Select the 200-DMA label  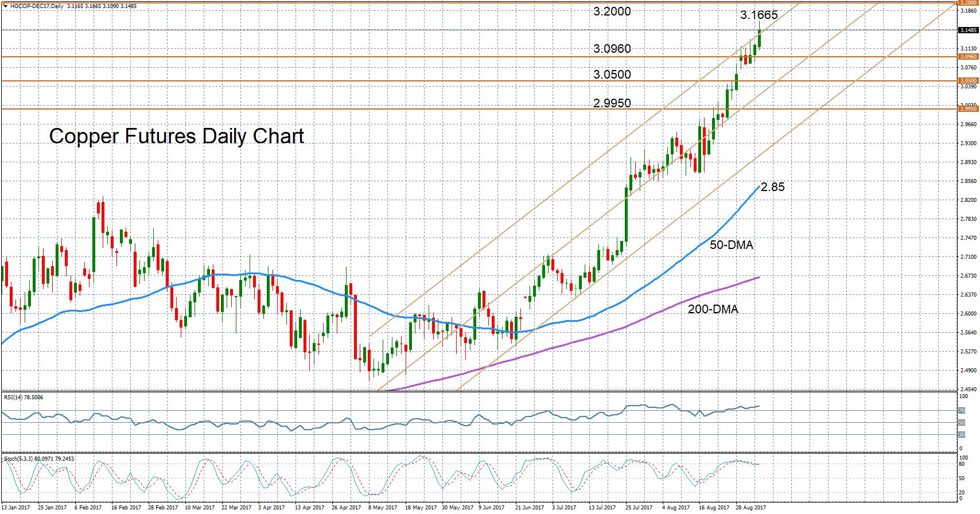[713, 309]
